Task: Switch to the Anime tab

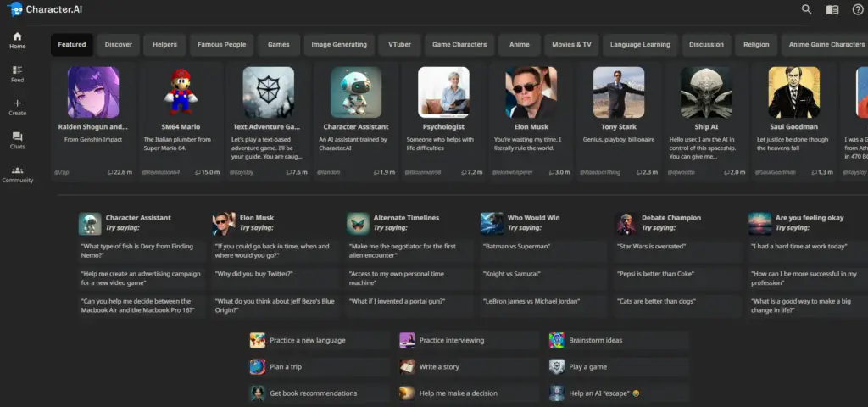Action: click(520, 45)
